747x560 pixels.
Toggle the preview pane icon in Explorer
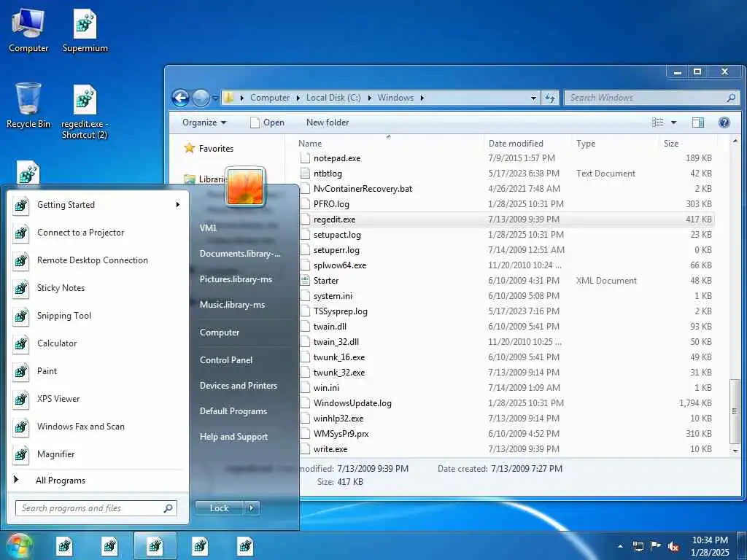click(x=697, y=122)
